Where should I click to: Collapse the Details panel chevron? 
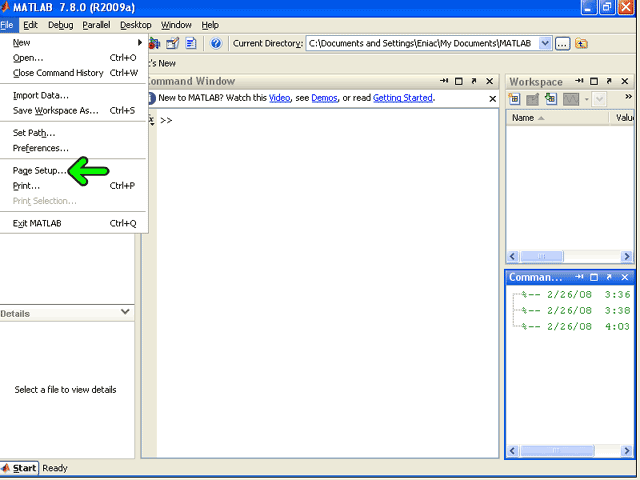pyautogui.click(x=125, y=312)
